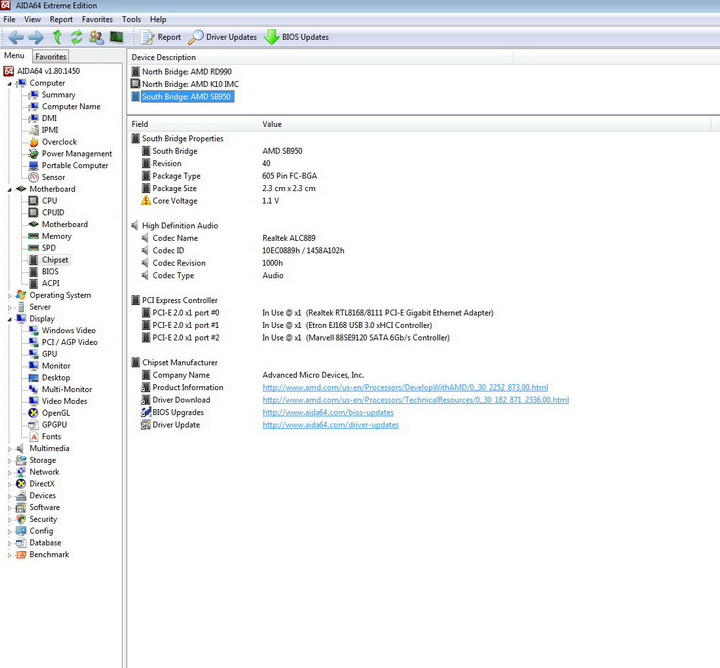
Task: Open the Favorites menu in menu bar
Action: (x=97, y=19)
